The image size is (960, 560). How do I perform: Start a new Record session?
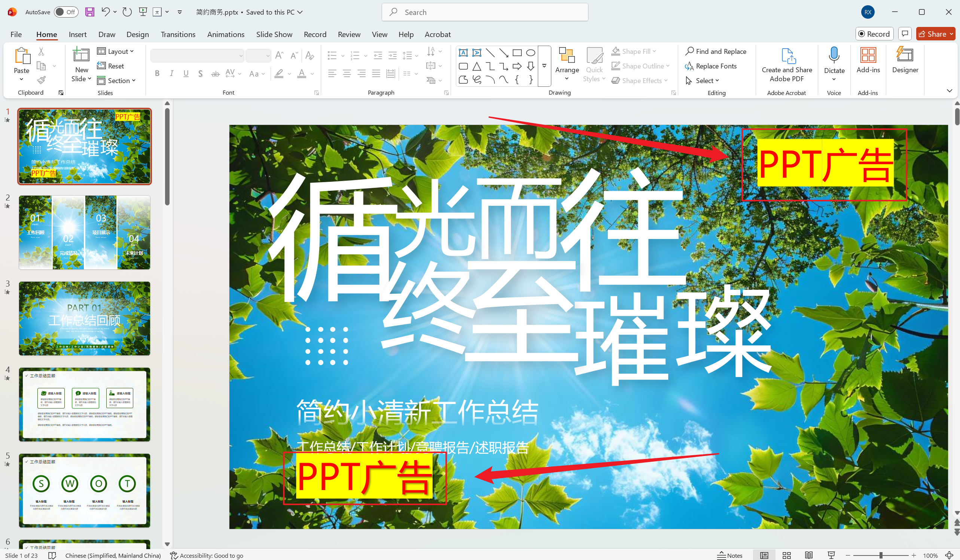tap(874, 34)
